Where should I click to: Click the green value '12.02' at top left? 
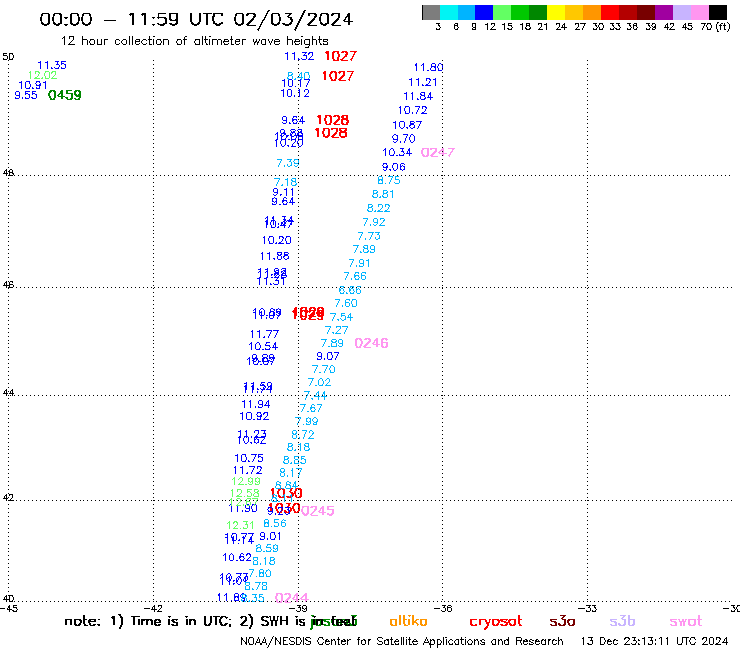(x=42, y=75)
